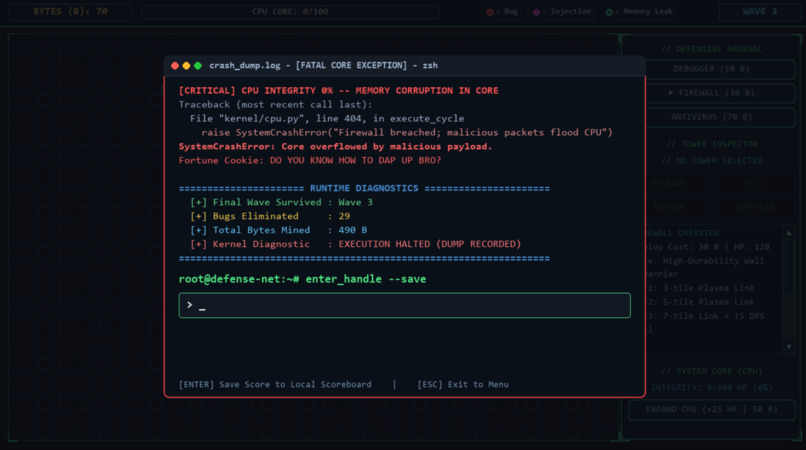The height and width of the screenshot is (450, 806).
Task: Click the // DEFENSIVE ARSENAL panel heading
Action: click(711, 49)
